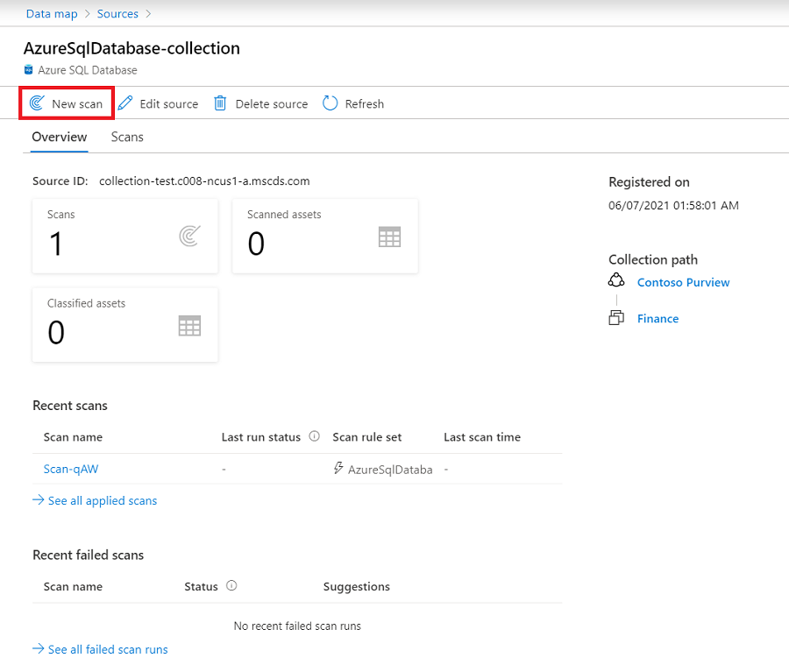
Task: Click the grid icon on Classified assets card
Action: (188, 325)
